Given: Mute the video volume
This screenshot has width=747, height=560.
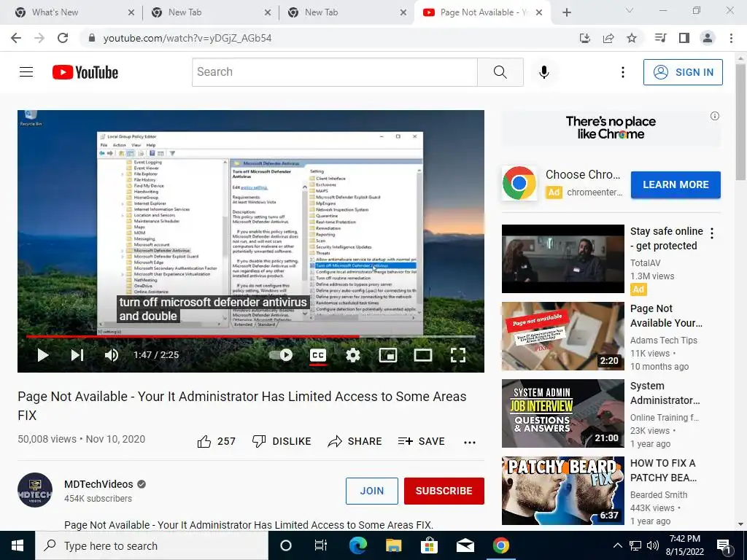Looking at the screenshot, I should click(x=112, y=355).
